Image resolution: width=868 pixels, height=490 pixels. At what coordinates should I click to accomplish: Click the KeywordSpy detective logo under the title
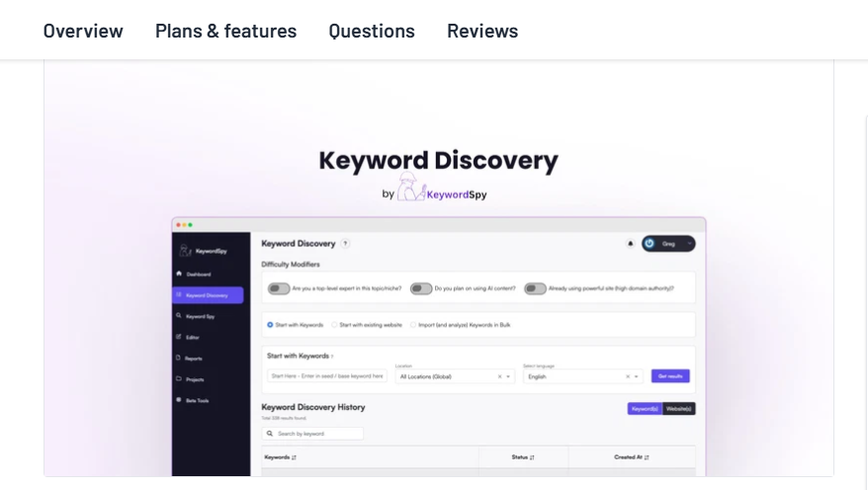442,187
